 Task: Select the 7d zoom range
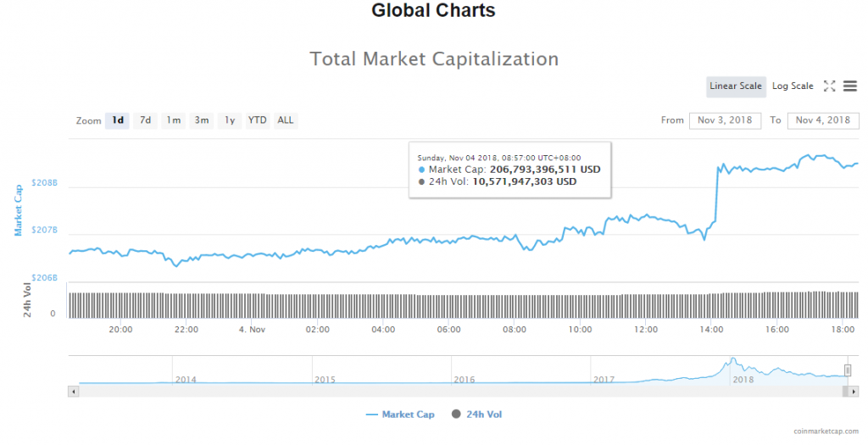pyautogui.click(x=146, y=120)
